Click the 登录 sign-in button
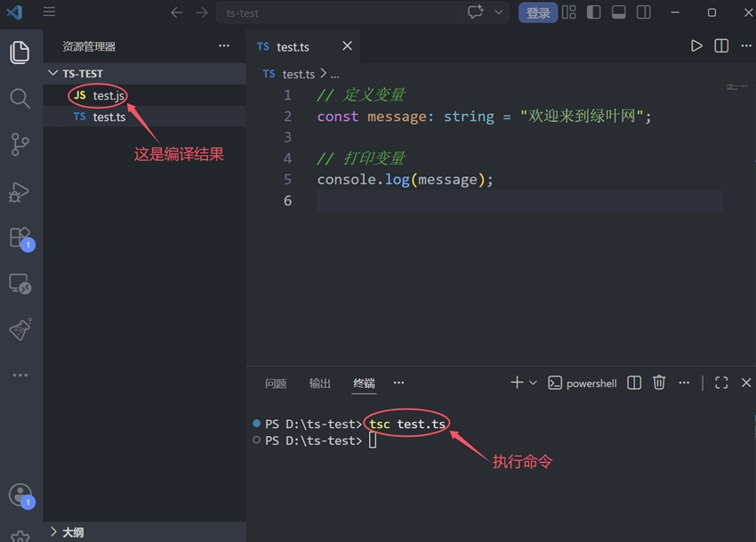 point(538,12)
